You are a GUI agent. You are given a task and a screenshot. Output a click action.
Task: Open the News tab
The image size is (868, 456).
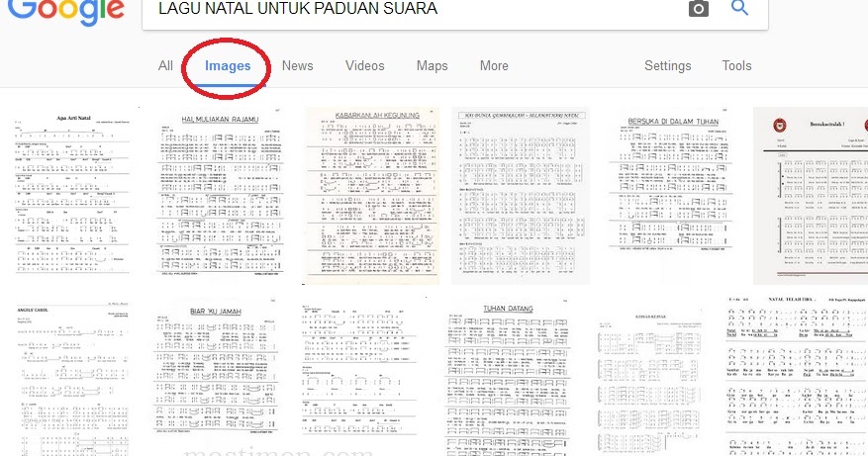pos(297,66)
